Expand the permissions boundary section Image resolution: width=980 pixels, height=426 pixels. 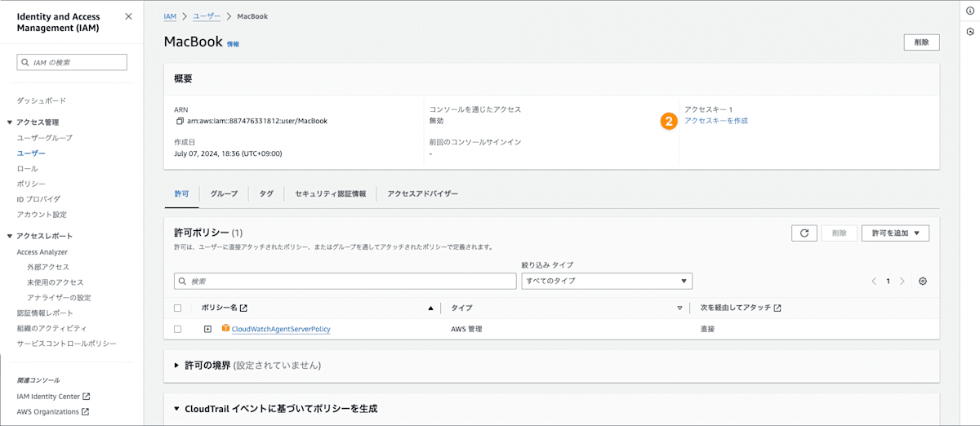coord(176,366)
